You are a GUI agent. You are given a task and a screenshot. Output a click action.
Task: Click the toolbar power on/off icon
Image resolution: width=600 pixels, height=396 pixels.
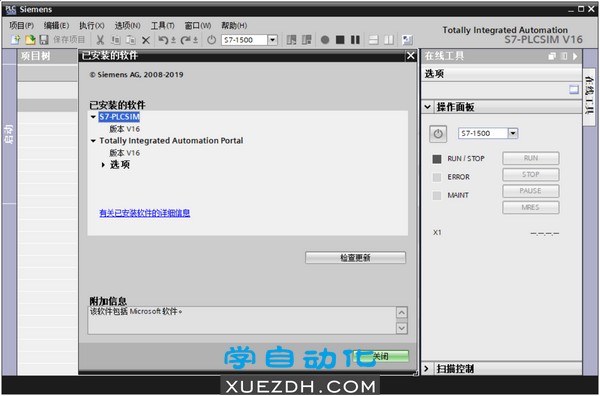tap(211, 40)
